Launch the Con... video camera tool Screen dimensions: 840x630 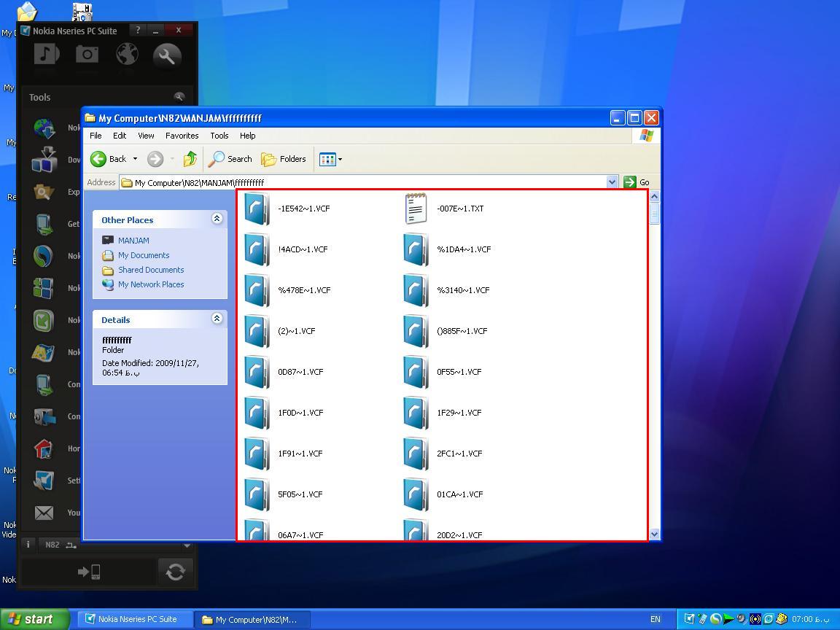44,416
